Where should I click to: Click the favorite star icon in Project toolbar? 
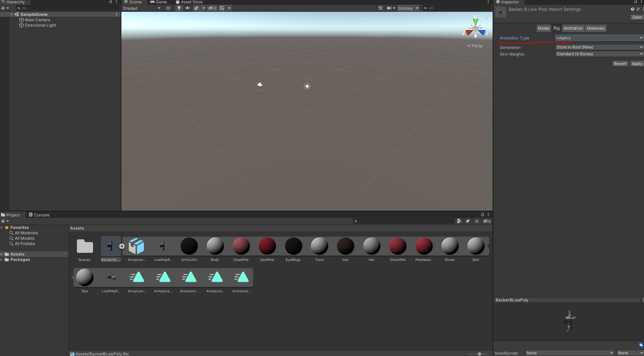click(476, 221)
